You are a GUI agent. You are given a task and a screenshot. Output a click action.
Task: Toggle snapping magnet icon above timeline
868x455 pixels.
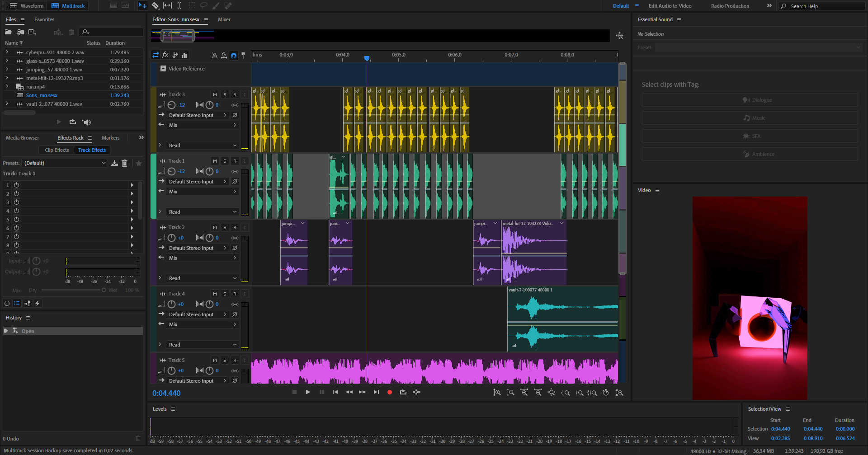(234, 55)
